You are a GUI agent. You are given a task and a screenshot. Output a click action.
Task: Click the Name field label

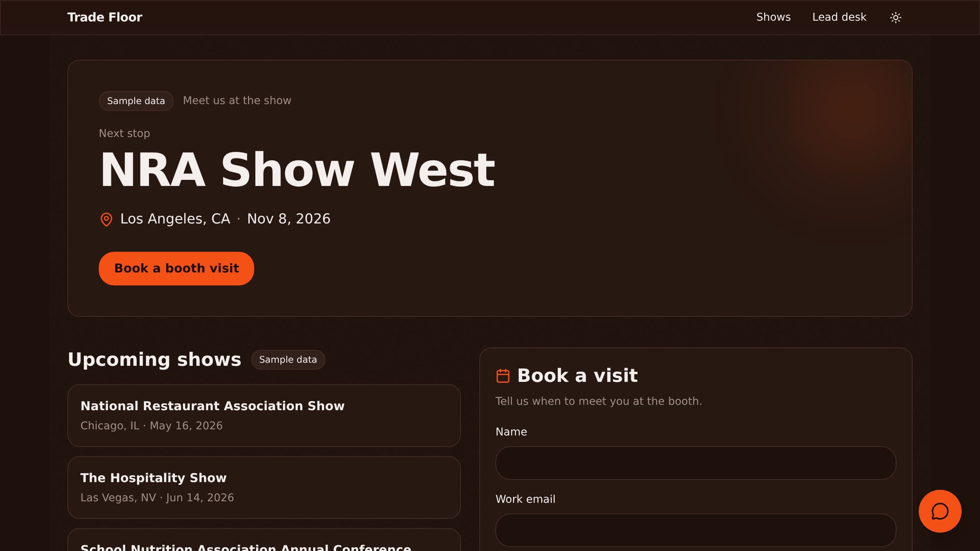511,432
